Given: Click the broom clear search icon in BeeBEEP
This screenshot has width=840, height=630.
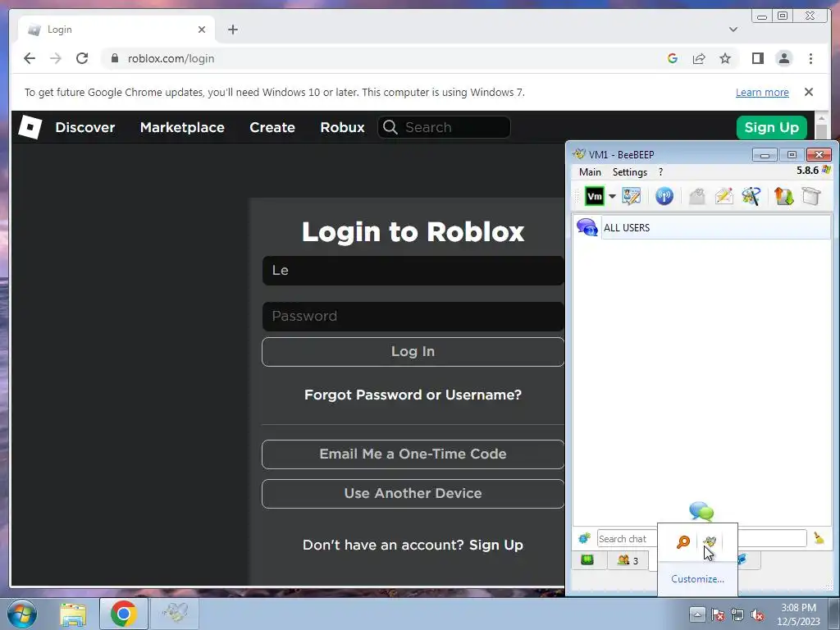Looking at the screenshot, I should click(819, 538).
